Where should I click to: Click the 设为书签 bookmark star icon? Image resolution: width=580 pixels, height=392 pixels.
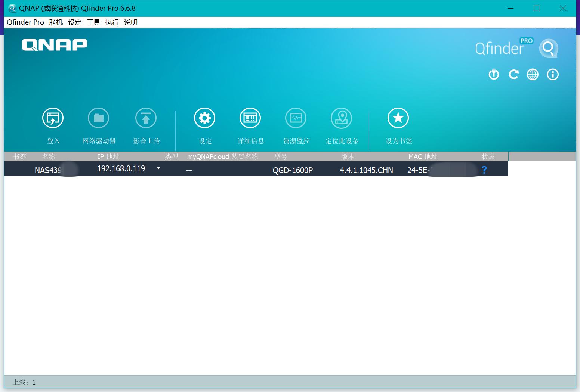coord(398,118)
